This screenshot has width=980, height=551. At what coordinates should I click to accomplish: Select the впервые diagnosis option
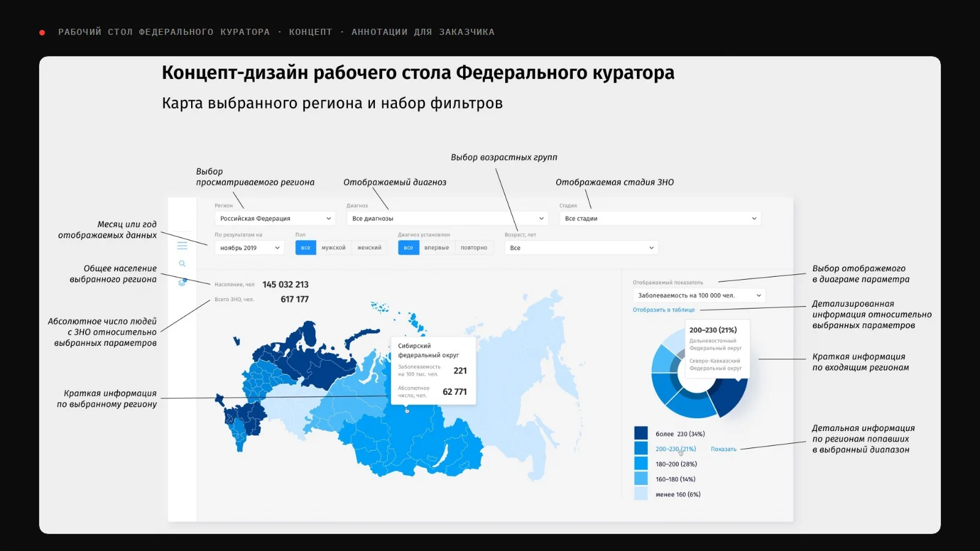point(437,248)
